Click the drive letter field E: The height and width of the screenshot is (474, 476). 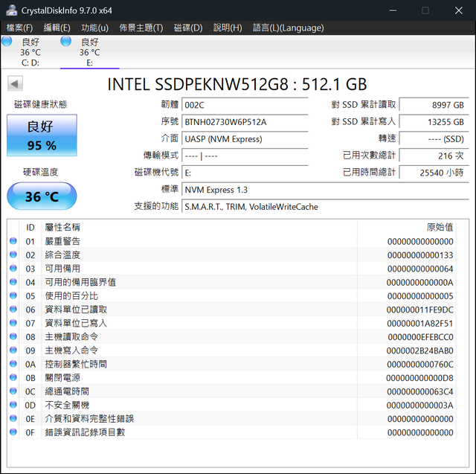[x=245, y=173]
